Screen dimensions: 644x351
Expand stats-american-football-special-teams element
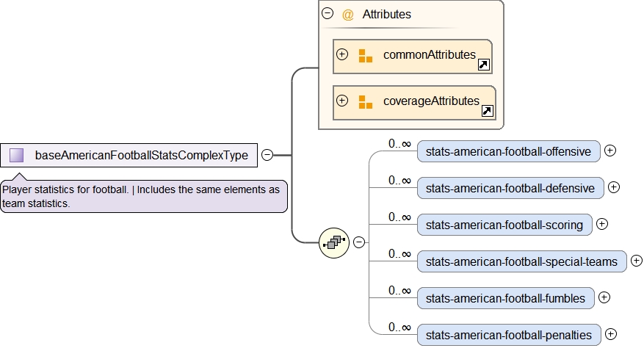pyautogui.click(x=637, y=261)
